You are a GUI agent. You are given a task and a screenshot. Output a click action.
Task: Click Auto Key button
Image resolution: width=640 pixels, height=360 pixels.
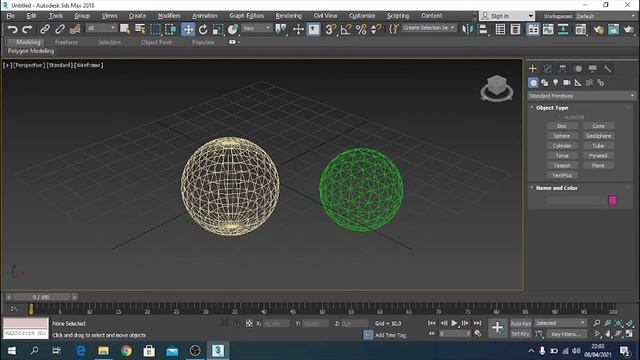tap(521, 323)
